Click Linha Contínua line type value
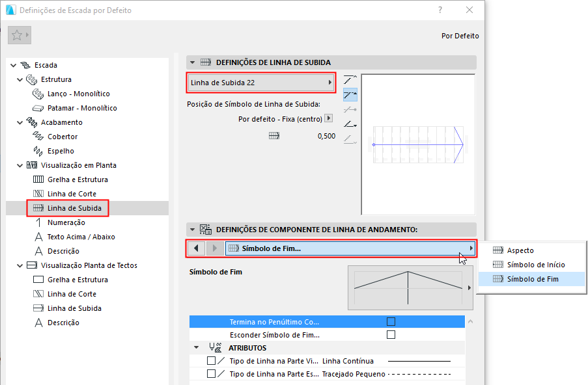 (348, 361)
